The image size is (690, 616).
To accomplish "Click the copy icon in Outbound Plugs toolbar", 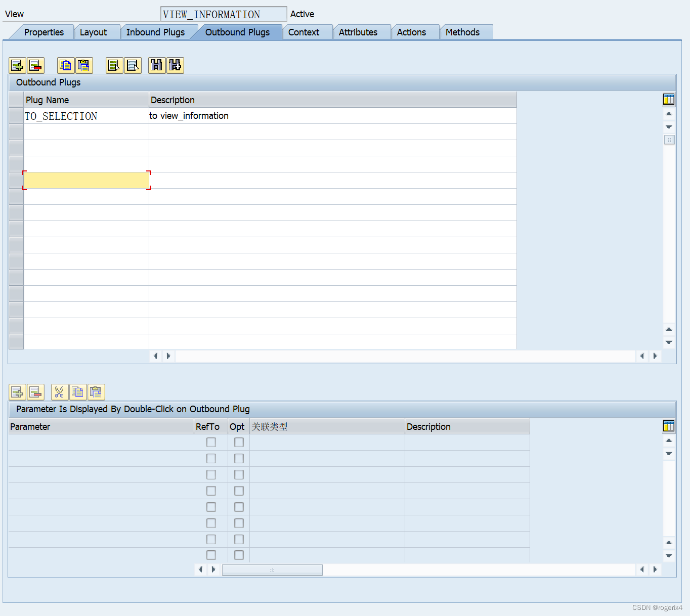I will click(x=66, y=65).
